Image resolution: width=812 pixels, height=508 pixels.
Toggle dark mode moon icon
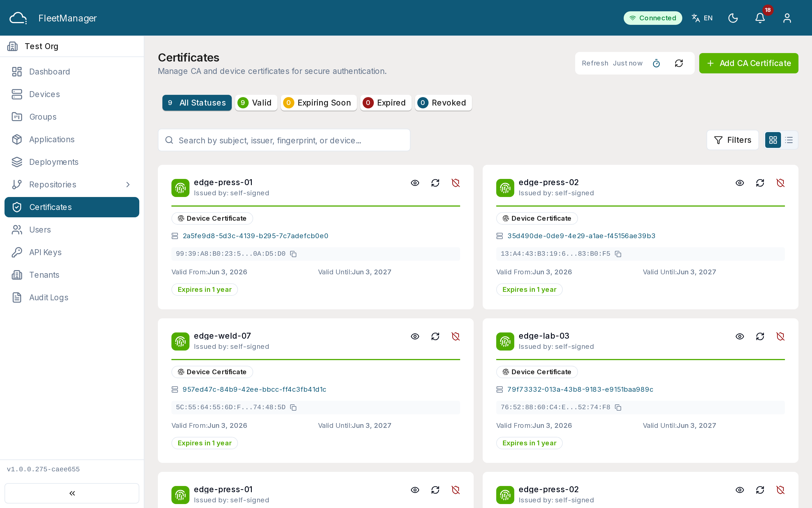click(733, 18)
